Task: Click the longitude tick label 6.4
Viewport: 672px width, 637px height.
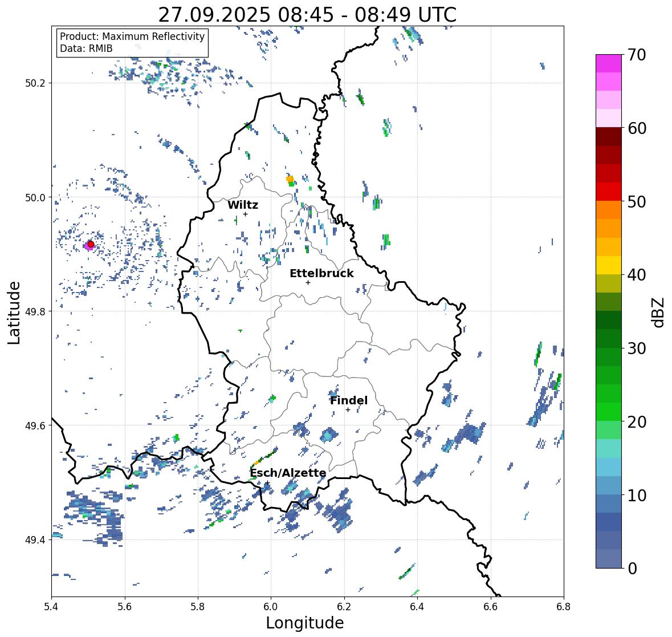Action: point(417,606)
